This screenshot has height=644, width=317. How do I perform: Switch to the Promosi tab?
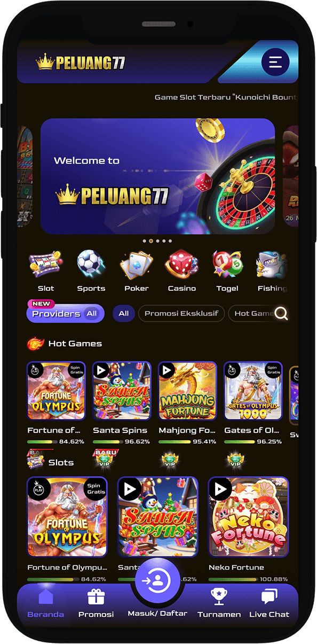tap(96, 603)
